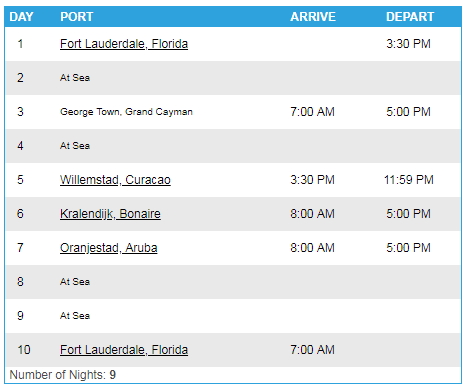The image size is (465, 391).
Task: Click the 7:00 AM arrival on day 10
Action: point(312,350)
